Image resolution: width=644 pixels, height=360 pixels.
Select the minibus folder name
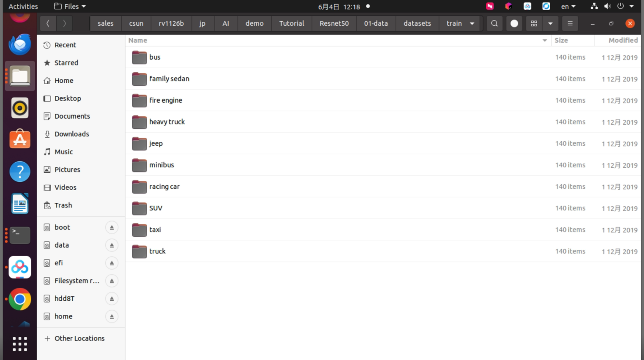[162, 165]
